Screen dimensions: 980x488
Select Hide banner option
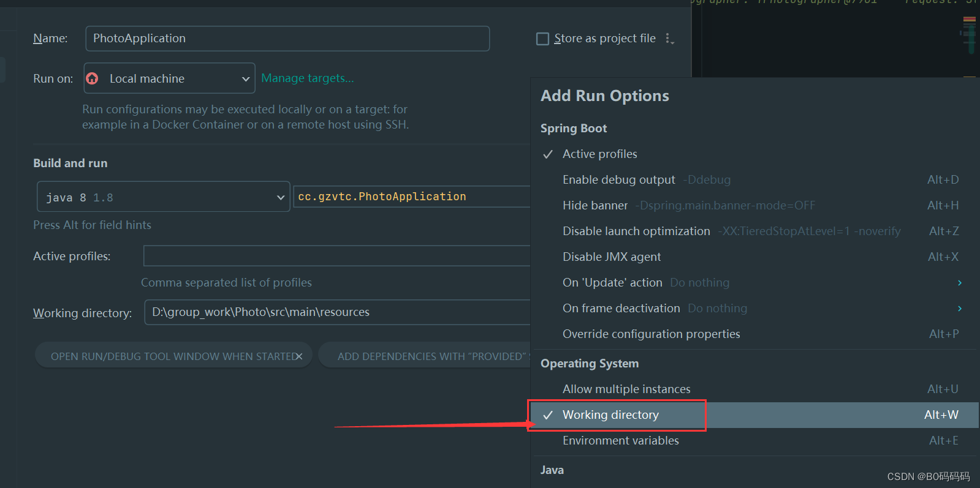click(x=754, y=206)
